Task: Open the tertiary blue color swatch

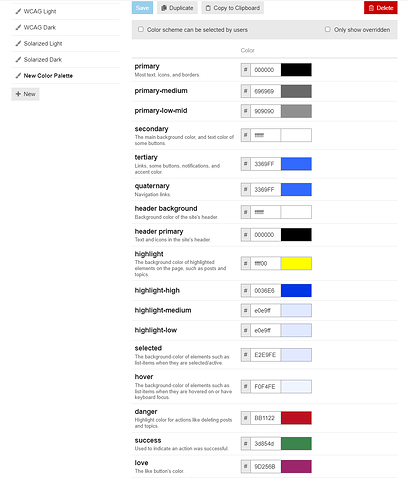Action: (x=296, y=164)
